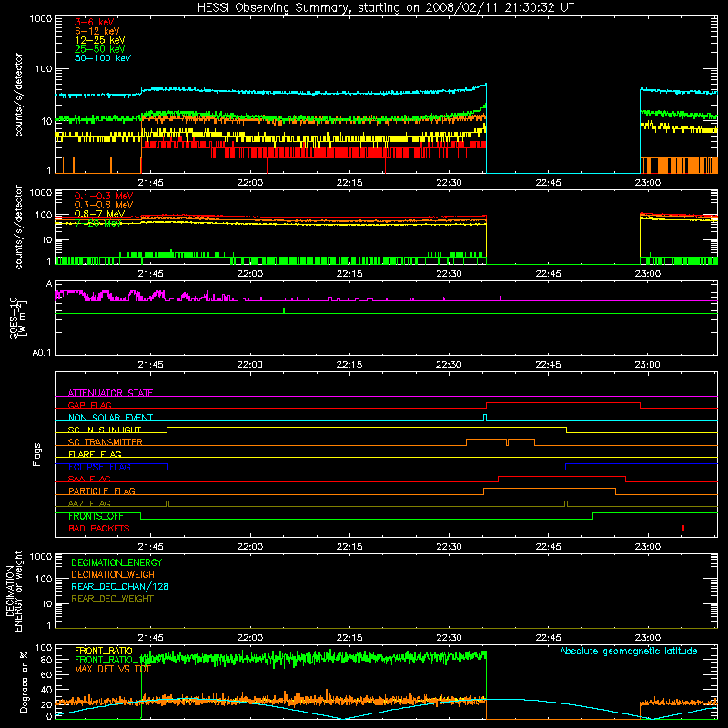Click the DECIMATION_WEIGHT legend label

116,574
